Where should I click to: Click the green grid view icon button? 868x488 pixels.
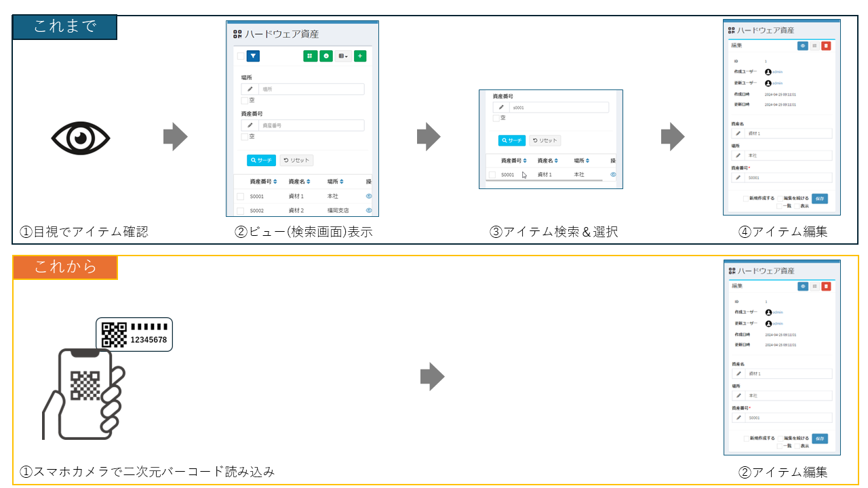309,56
